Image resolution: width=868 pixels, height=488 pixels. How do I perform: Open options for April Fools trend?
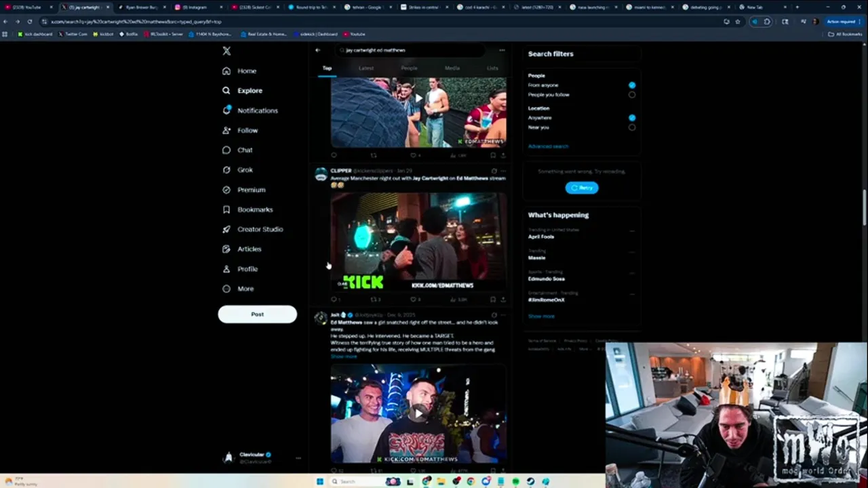point(632,230)
